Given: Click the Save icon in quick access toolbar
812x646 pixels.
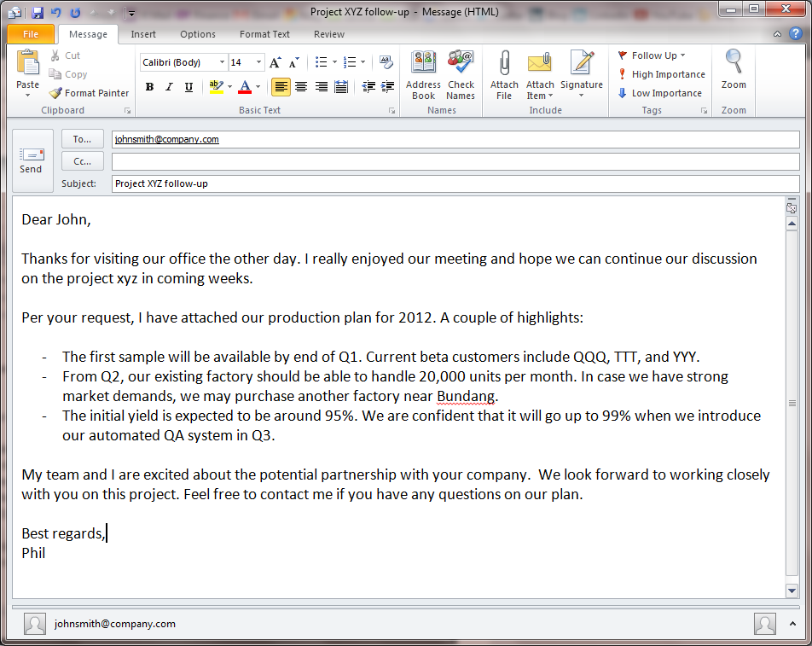Looking at the screenshot, I should (38, 13).
